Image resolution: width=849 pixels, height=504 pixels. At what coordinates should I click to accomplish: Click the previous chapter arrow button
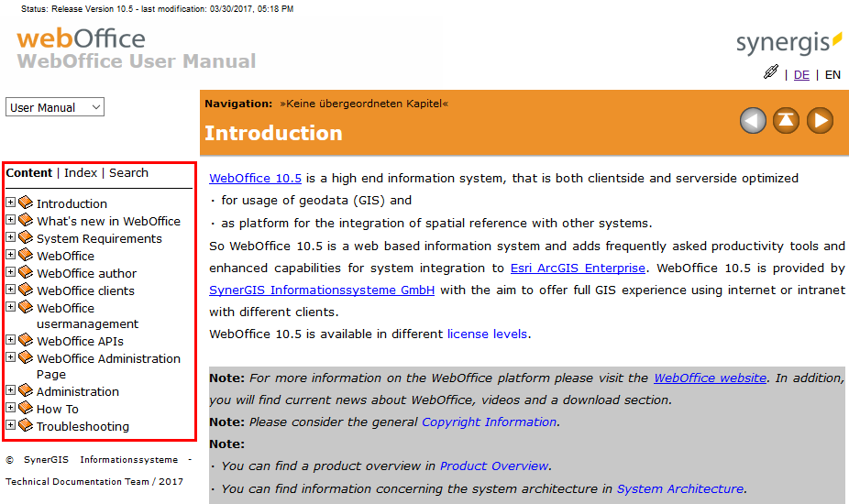click(753, 120)
